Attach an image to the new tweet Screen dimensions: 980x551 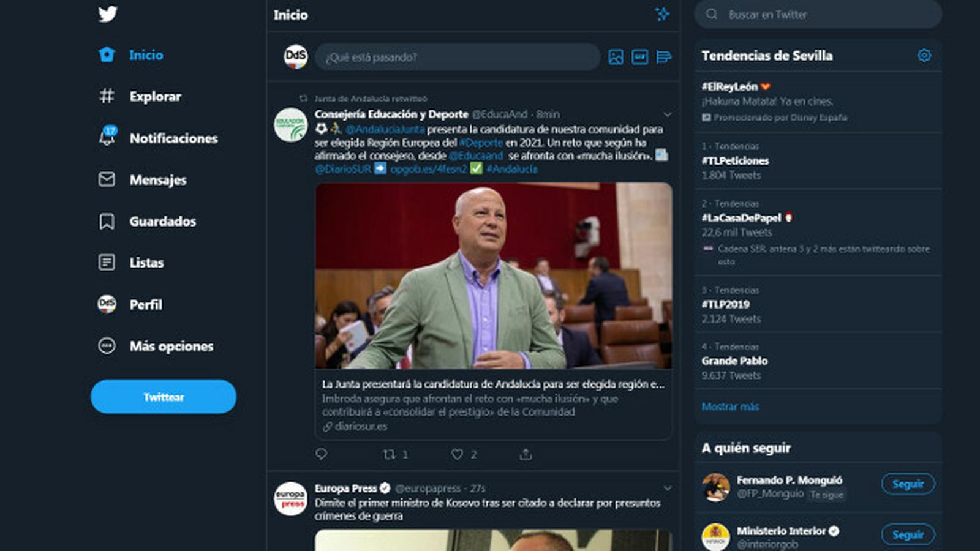point(616,58)
